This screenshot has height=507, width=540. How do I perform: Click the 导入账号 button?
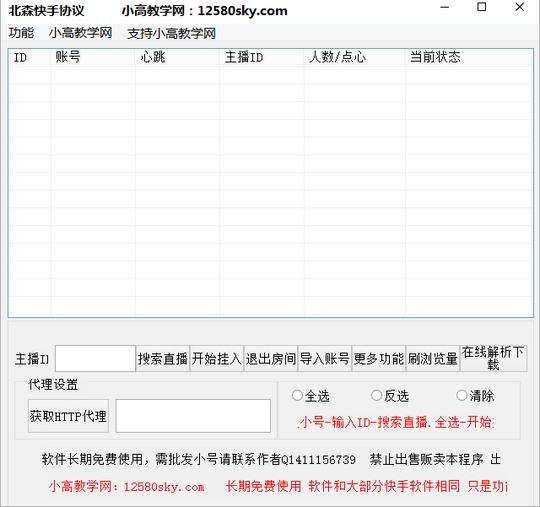pyautogui.click(x=325, y=359)
